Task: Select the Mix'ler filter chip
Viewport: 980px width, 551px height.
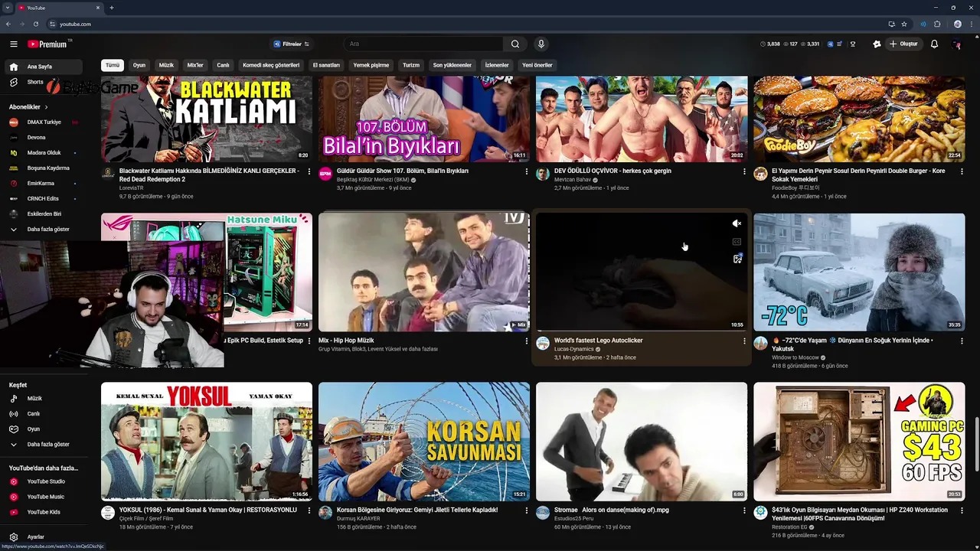Action: click(195, 65)
